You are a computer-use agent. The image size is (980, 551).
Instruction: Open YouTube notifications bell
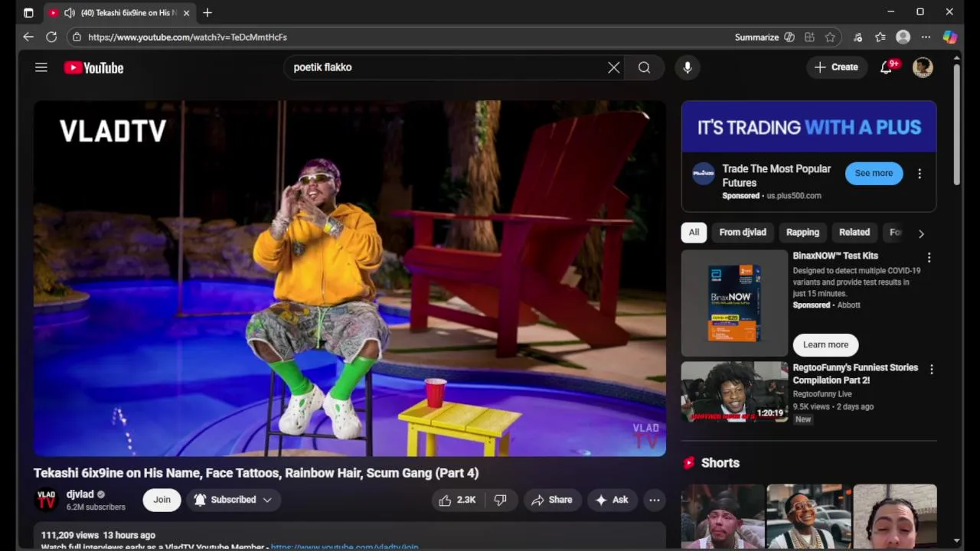tap(887, 67)
